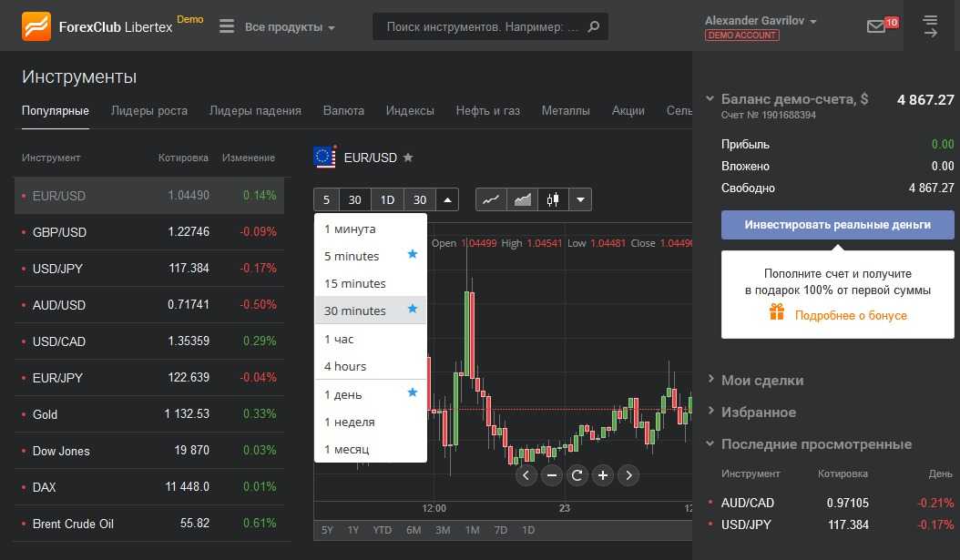Switch to Металлы tab
The height and width of the screenshot is (560, 960).
[x=566, y=111]
